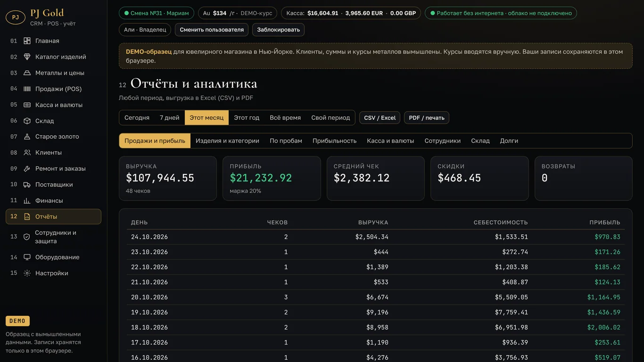Click the date 21.10.2026
644x362 pixels.
point(149,282)
